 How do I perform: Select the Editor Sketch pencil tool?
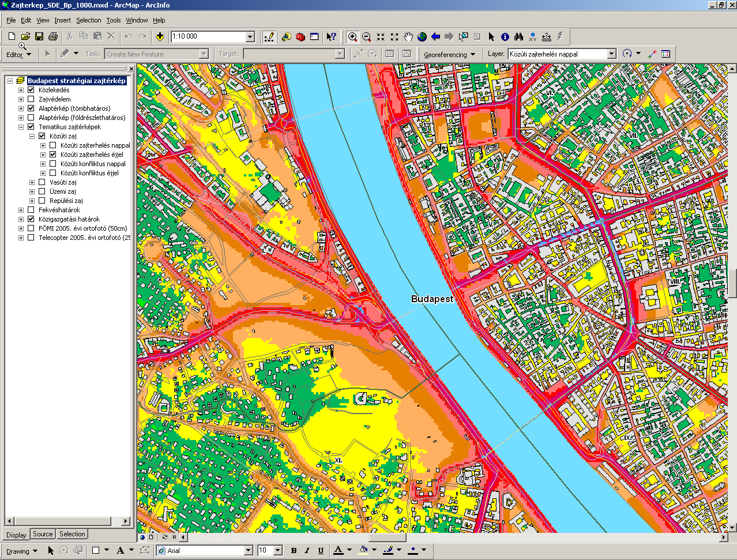(x=65, y=54)
